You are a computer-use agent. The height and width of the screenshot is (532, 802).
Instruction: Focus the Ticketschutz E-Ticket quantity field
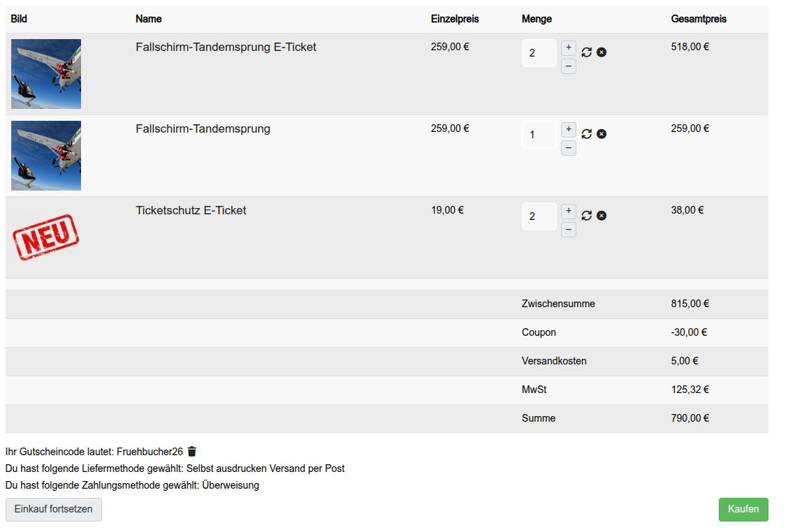click(x=539, y=216)
